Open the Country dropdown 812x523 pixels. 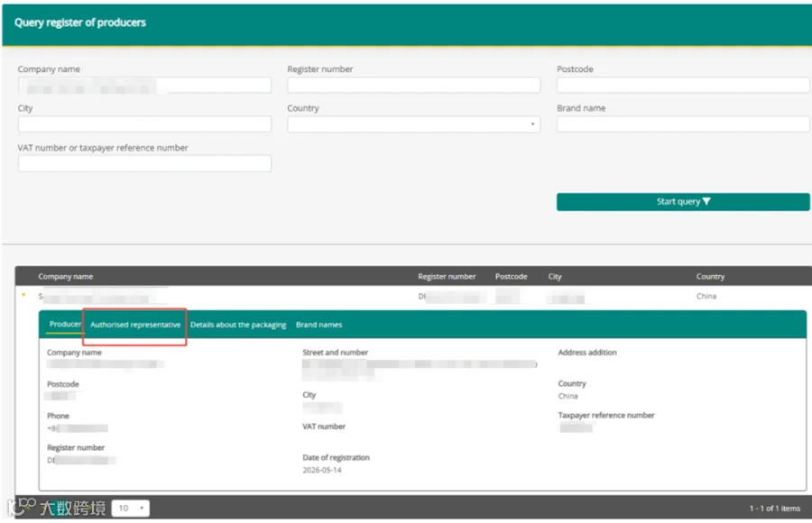point(414,124)
